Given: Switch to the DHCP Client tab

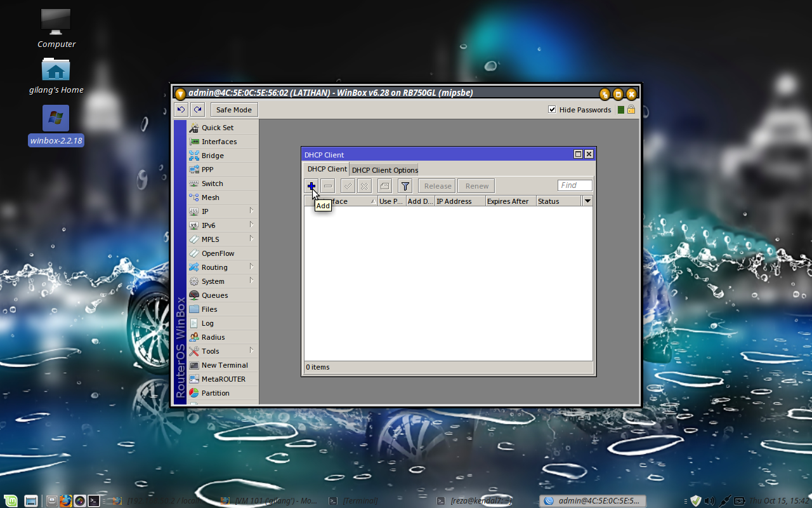Looking at the screenshot, I should coord(327,169).
